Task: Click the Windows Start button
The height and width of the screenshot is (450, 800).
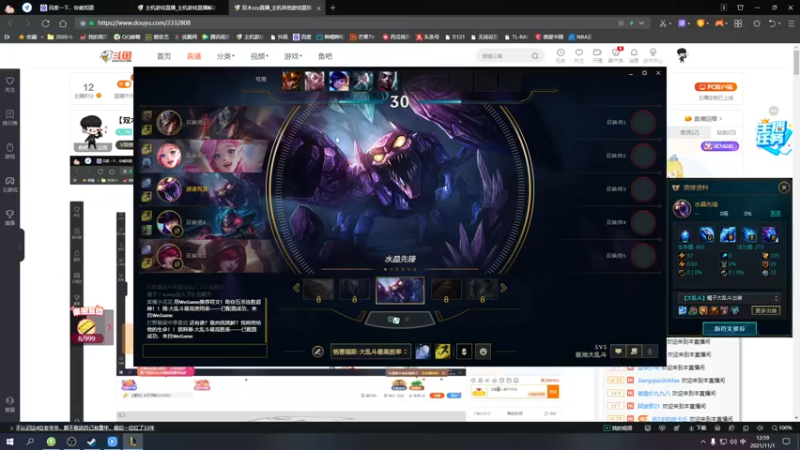Action: point(10,441)
